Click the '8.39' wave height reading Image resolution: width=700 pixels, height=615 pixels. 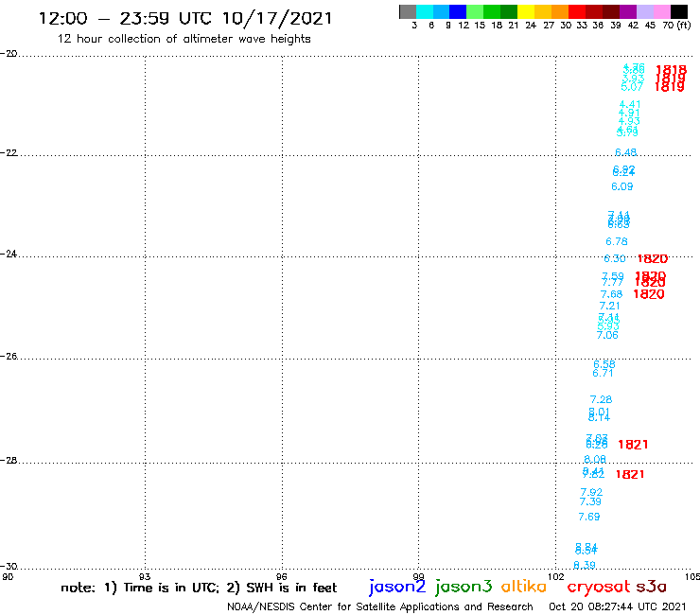(x=585, y=565)
